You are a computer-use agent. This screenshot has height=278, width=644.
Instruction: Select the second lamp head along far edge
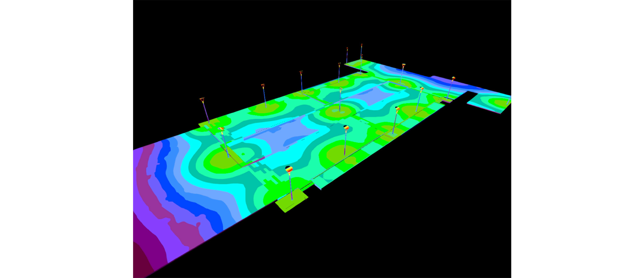263,86
